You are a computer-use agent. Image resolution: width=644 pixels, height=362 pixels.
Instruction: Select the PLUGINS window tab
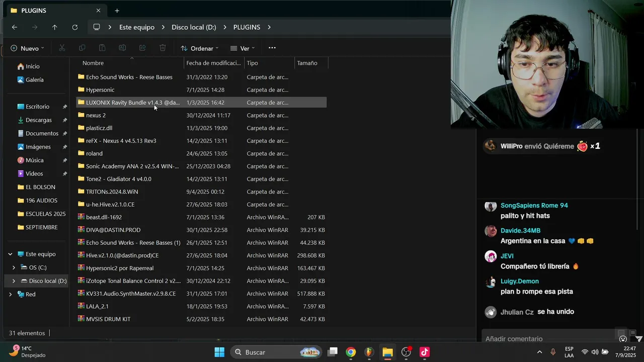(55, 11)
